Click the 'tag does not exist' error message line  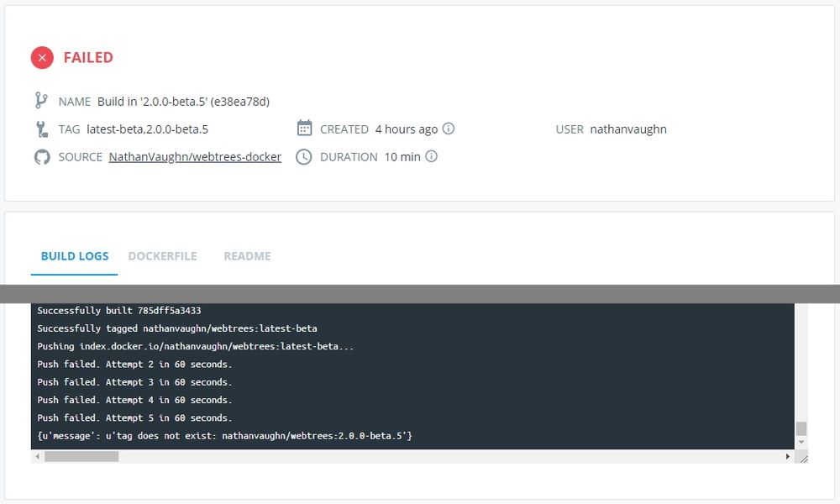pyautogui.click(x=224, y=436)
